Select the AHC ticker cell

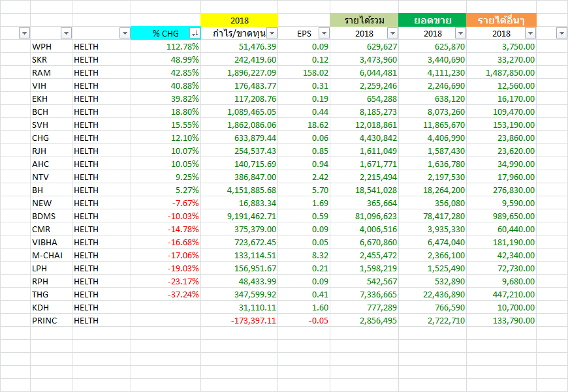[x=51, y=164]
